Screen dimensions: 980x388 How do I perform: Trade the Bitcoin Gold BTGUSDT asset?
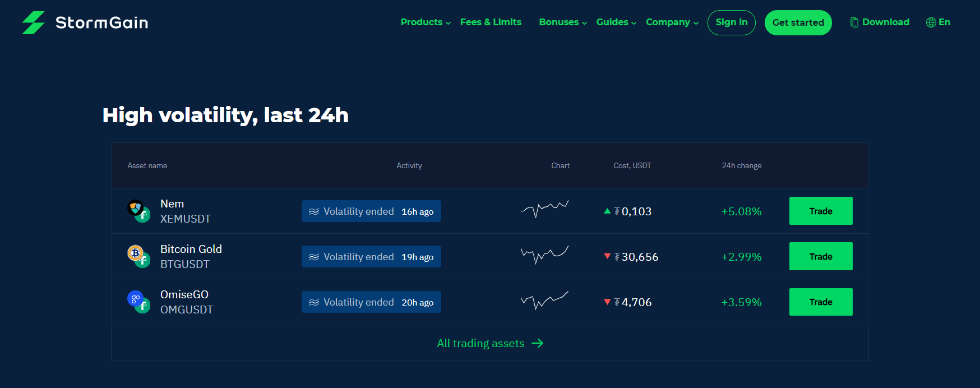821,256
